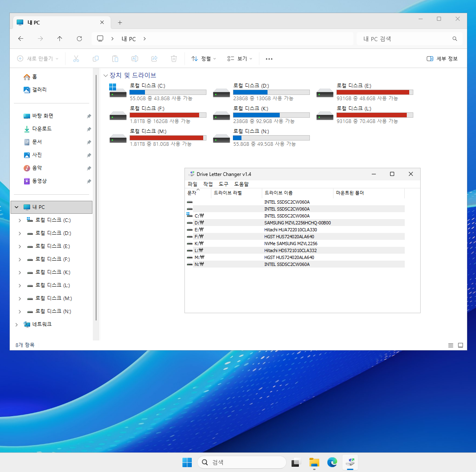Select the D:₩ SAMSUNG MZVL2256HCHQ row
The image size is (476, 472).
[295, 223]
